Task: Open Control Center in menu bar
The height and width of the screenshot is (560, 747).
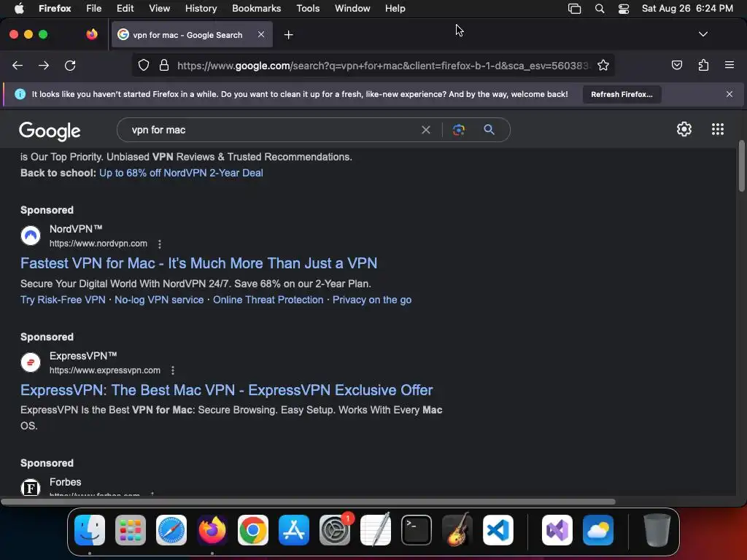Action: tap(624, 9)
